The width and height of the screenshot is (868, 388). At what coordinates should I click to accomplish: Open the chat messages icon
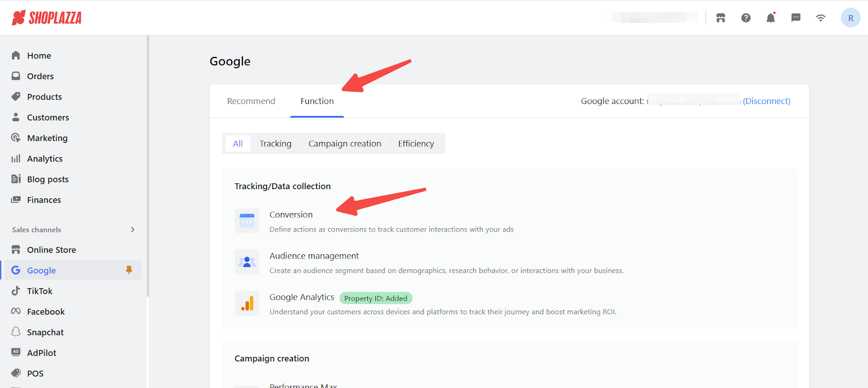[x=796, y=18]
